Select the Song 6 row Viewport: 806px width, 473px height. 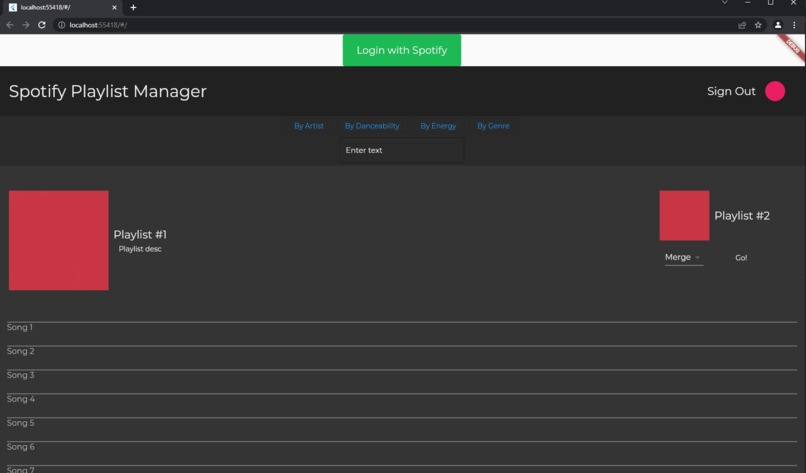click(401, 453)
